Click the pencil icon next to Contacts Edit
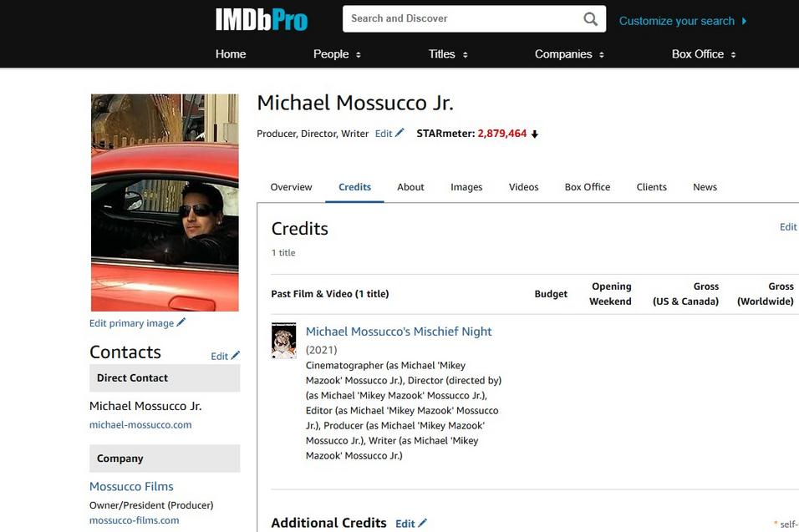The height and width of the screenshot is (532, 799). pyautogui.click(x=236, y=355)
